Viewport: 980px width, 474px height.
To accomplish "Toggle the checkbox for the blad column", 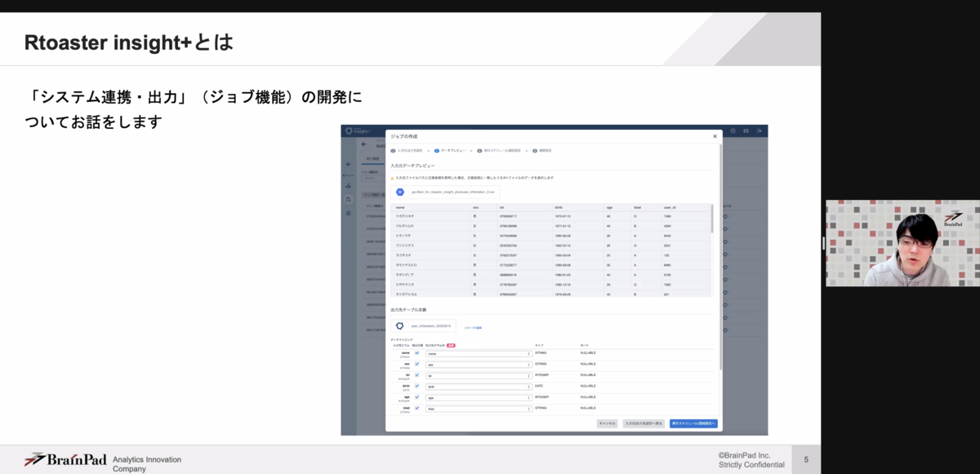I will (416, 408).
